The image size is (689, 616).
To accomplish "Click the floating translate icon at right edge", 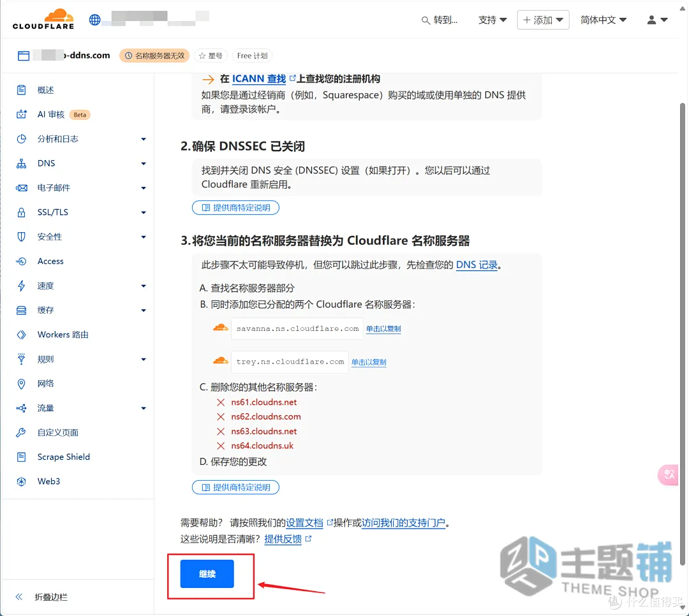I will click(x=669, y=474).
